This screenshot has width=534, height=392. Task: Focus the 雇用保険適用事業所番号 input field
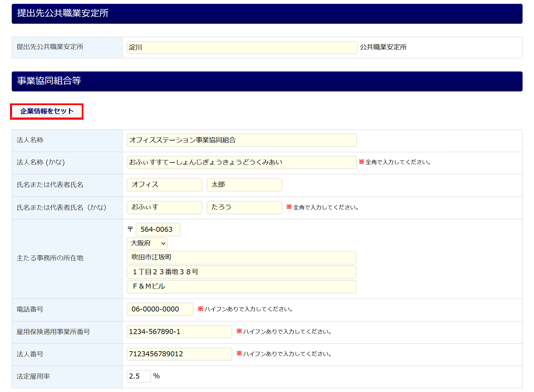(179, 332)
